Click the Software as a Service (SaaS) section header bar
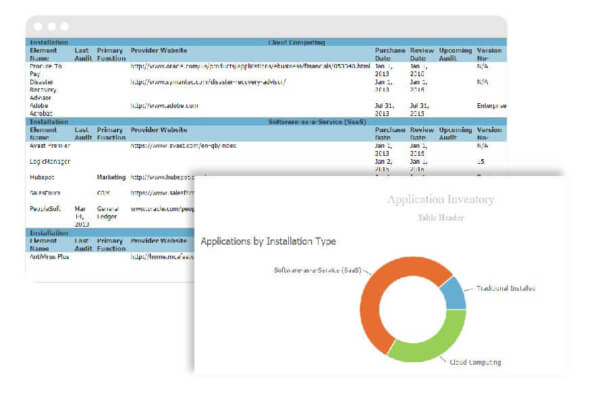The height and width of the screenshot is (408, 600). [266, 122]
